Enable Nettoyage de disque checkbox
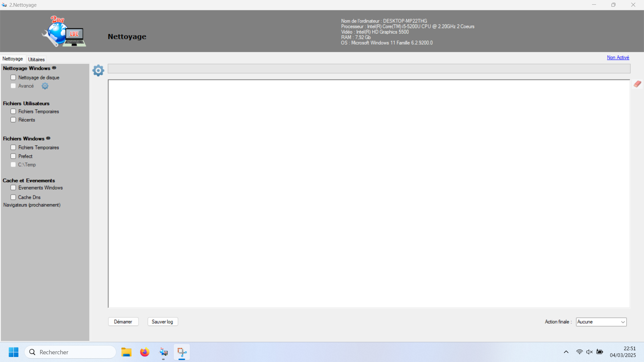The width and height of the screenshot is (644, 362). pyautogui.click(x=13, y=77)
